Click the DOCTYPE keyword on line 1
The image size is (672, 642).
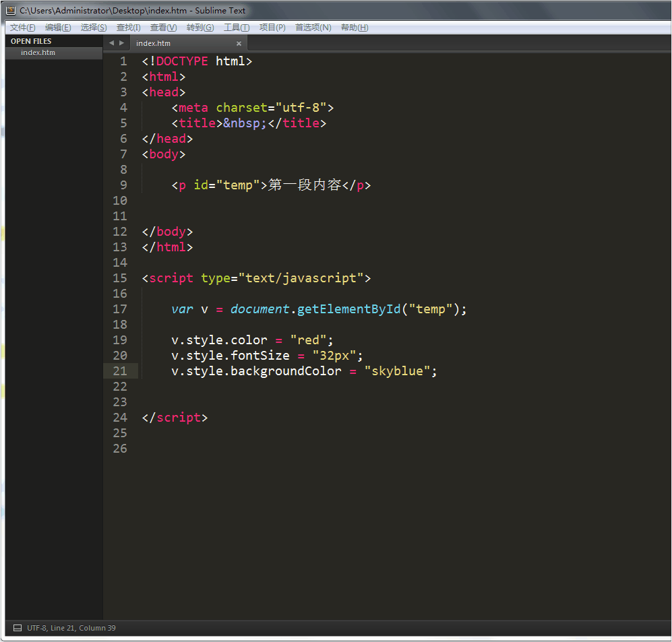[x=182, y=61]
